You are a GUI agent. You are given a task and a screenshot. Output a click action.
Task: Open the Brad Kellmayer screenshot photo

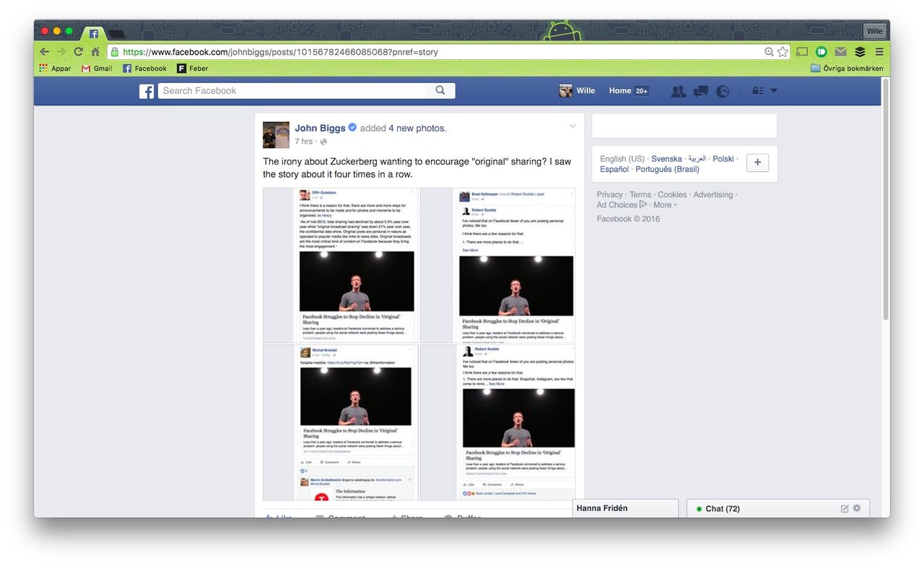498,265
